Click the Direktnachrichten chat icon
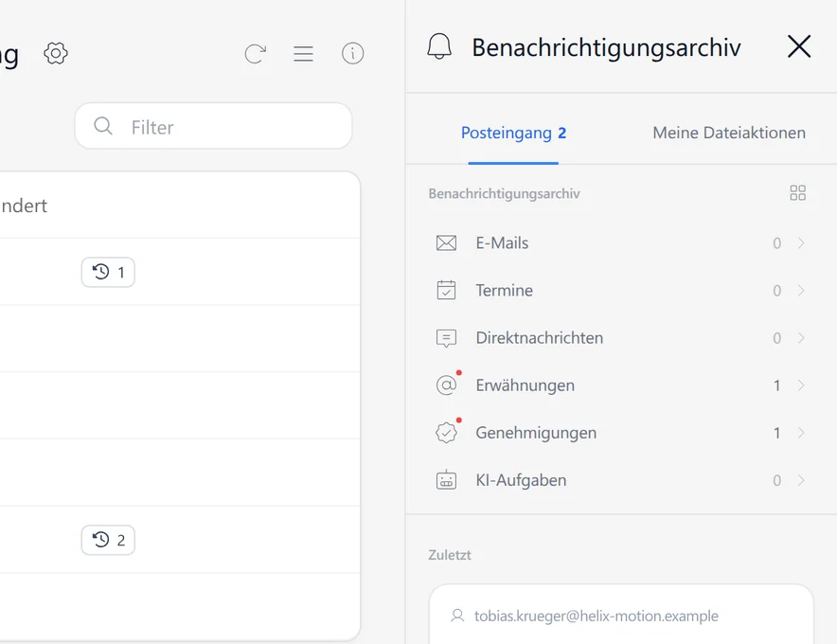 [x=446, y=338]
